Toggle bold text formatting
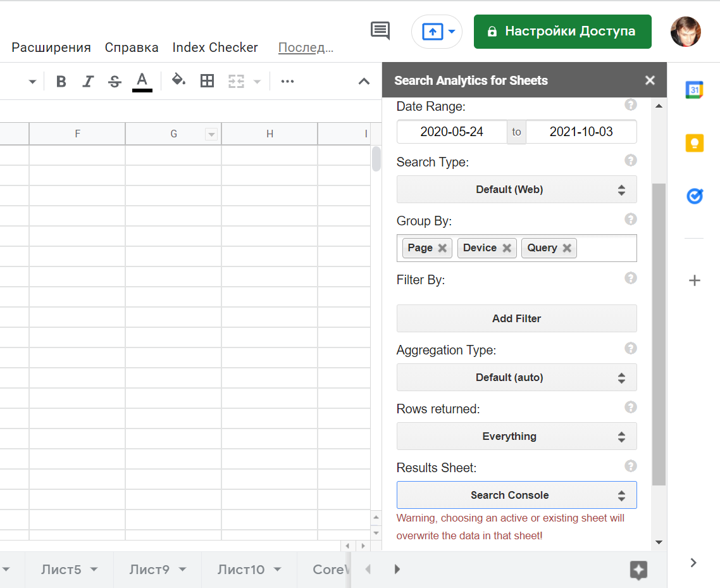The image size is (720, 588). click(x=61, y=82)
